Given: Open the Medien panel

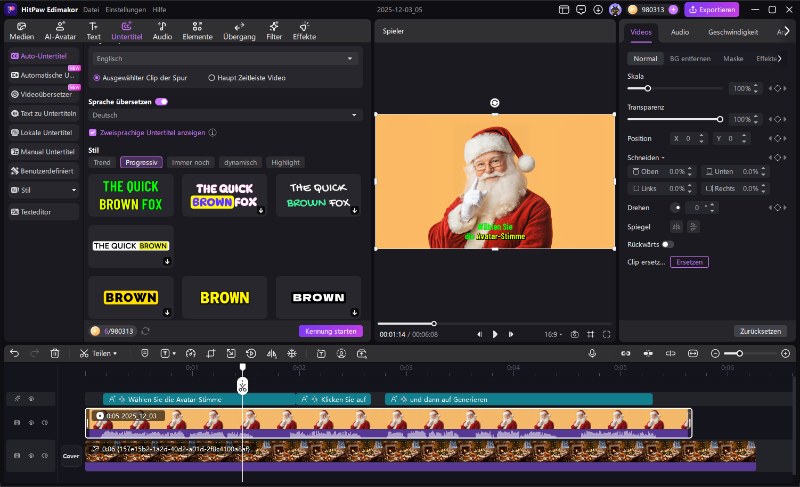Looking at the screenshot, I should coord(21,31).
